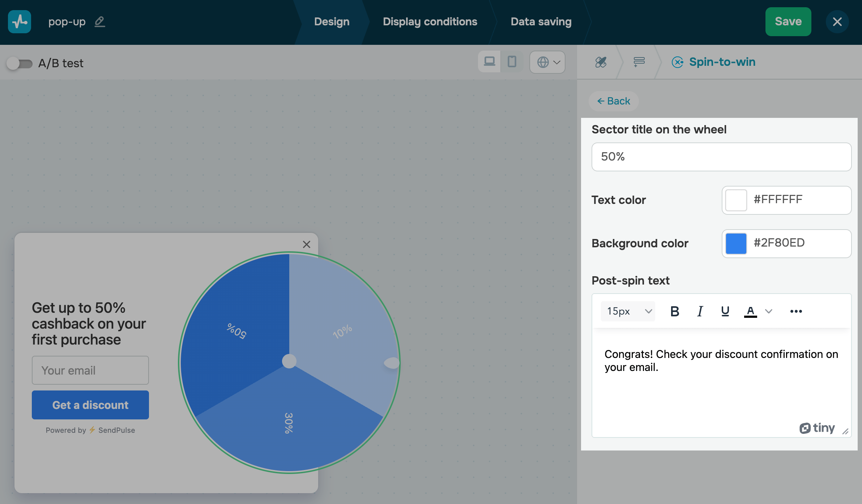Click the sector title input field
This screenshot has width=862, height=504.
point(721,157)
